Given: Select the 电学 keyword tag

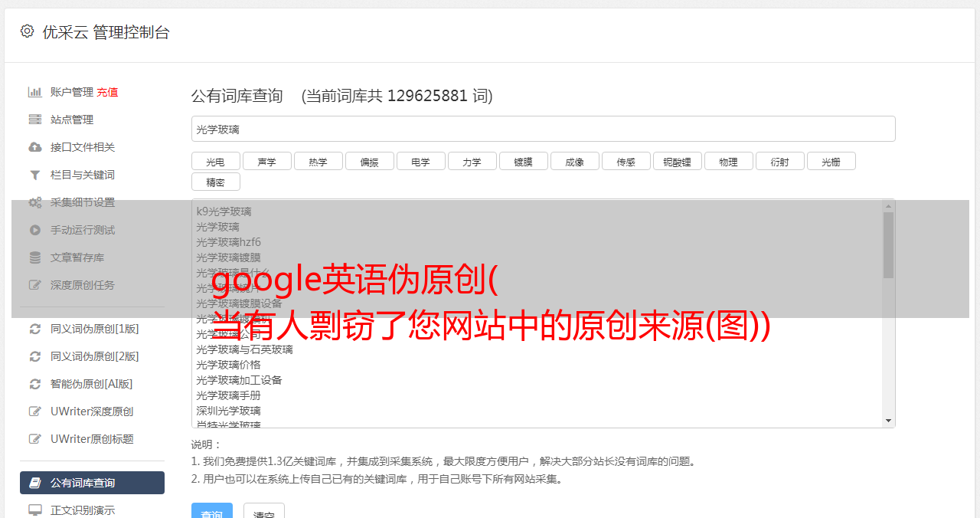Looking at the screenshot, I should click(x=420, y=161).
